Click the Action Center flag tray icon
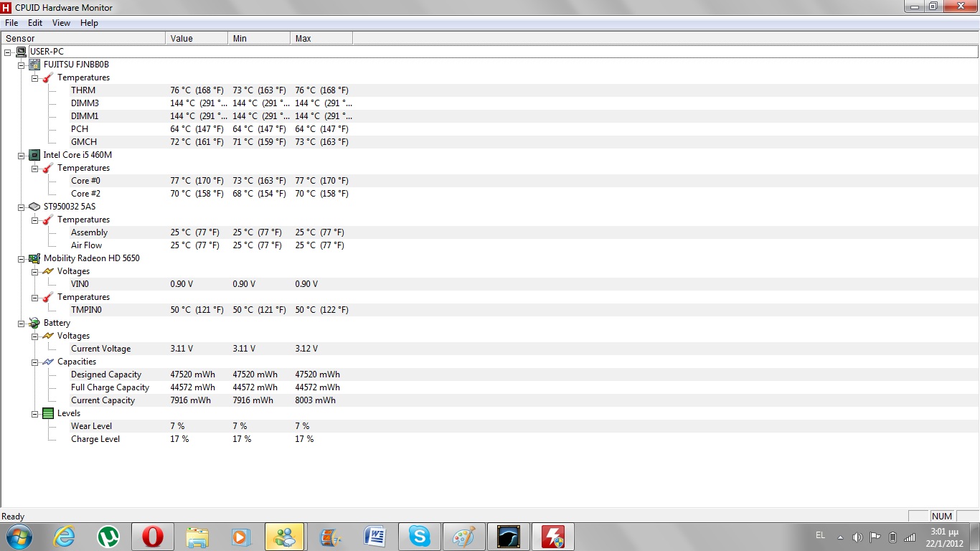Viewport: 980px width, 551px height. click(x=875, y=537)
